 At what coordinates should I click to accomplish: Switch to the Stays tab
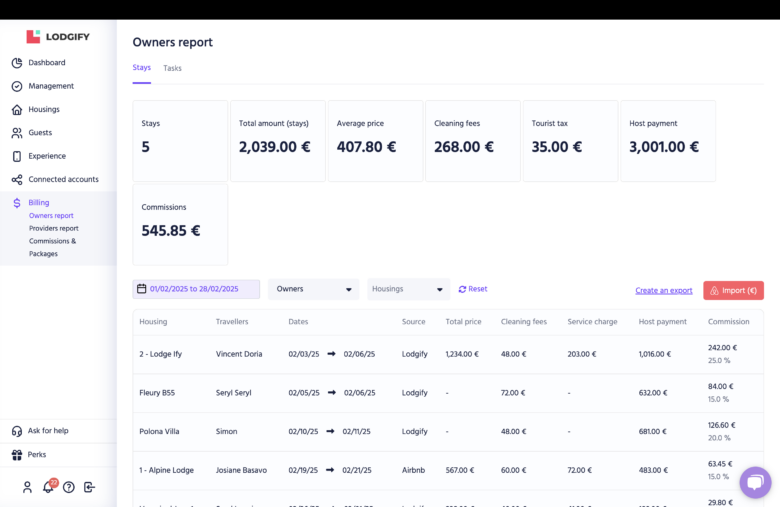(x=142, y=67)
